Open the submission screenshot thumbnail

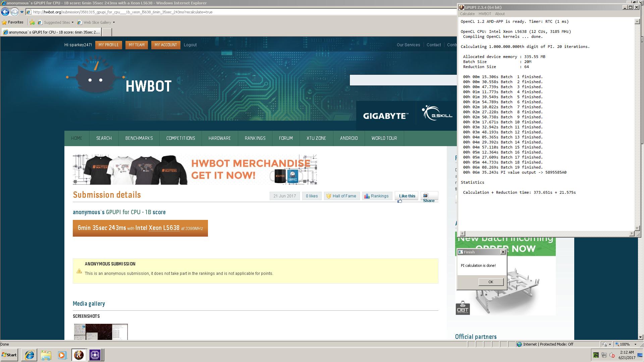[x=101, y=332]
